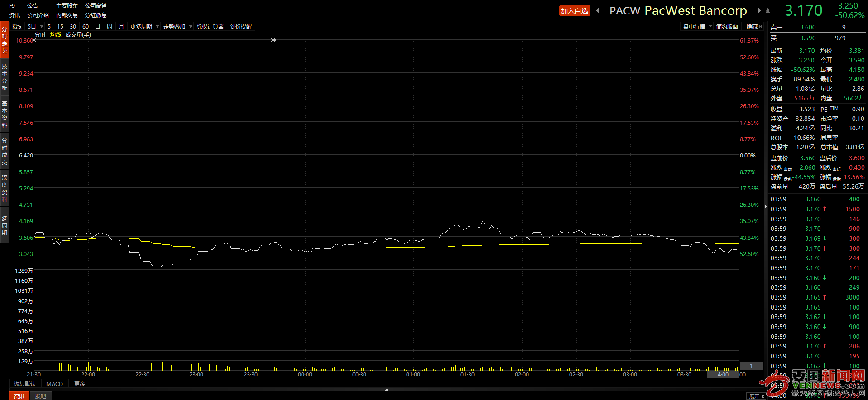
Task: Click 展开 expand button at bottom right
Action: click(756, 396)
